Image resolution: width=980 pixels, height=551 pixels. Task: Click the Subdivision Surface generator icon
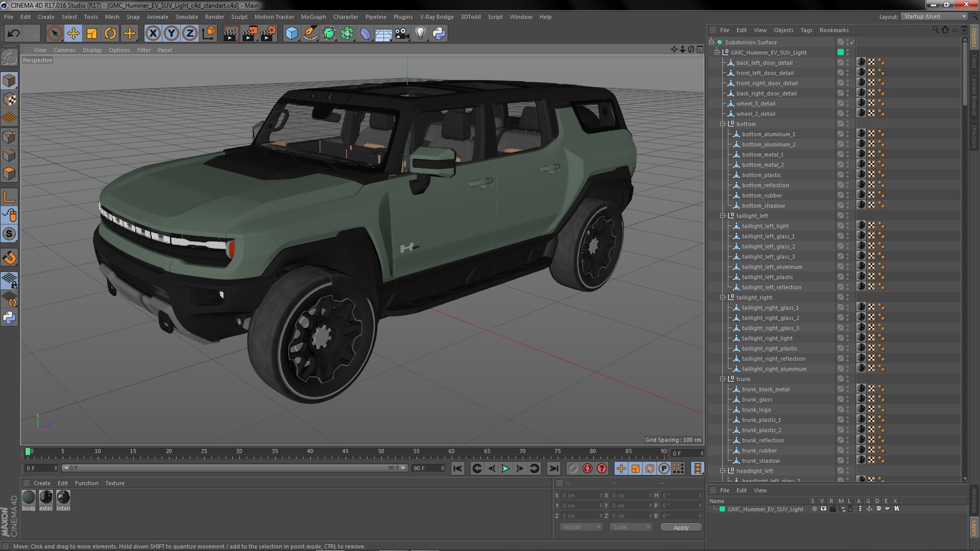329,34
